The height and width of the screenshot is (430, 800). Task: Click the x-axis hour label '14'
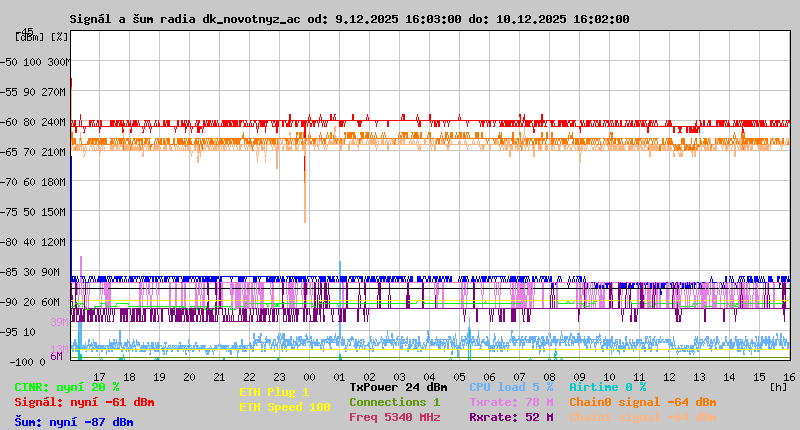coord(729,377)
